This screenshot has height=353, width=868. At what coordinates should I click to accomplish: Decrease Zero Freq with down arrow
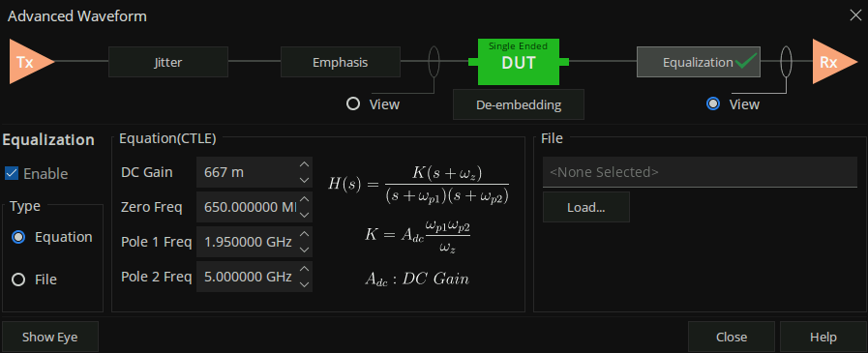pos(304,215)
